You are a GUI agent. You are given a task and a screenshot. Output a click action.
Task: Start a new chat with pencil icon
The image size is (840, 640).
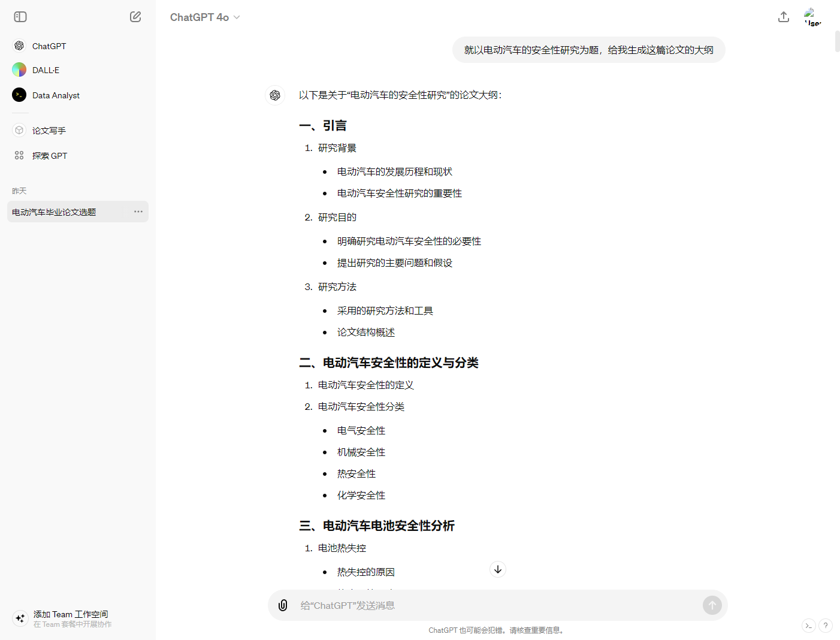[x=135, y=17]
